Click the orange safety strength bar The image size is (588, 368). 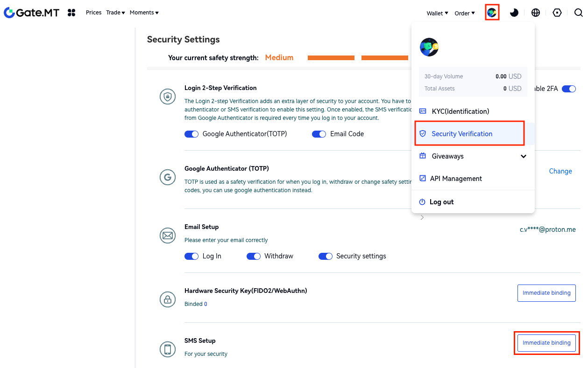point(331,58)
